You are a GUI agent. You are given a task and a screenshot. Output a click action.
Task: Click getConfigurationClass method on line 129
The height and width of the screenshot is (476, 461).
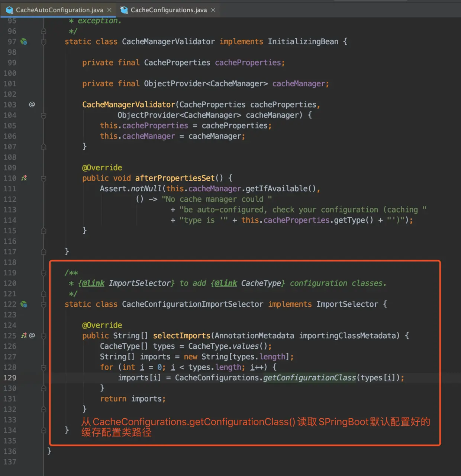310,378
